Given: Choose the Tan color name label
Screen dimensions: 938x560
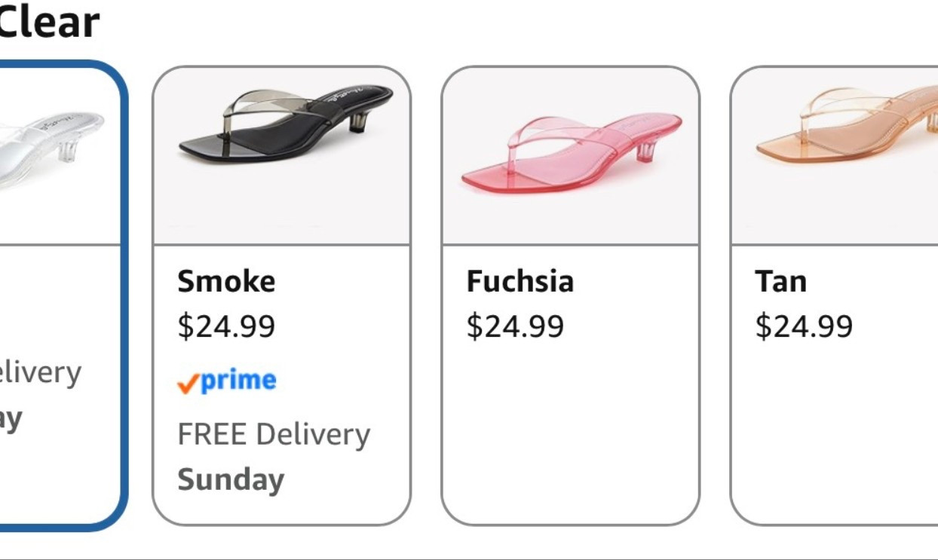Looking at the screenshot, I should pos(780,281).
